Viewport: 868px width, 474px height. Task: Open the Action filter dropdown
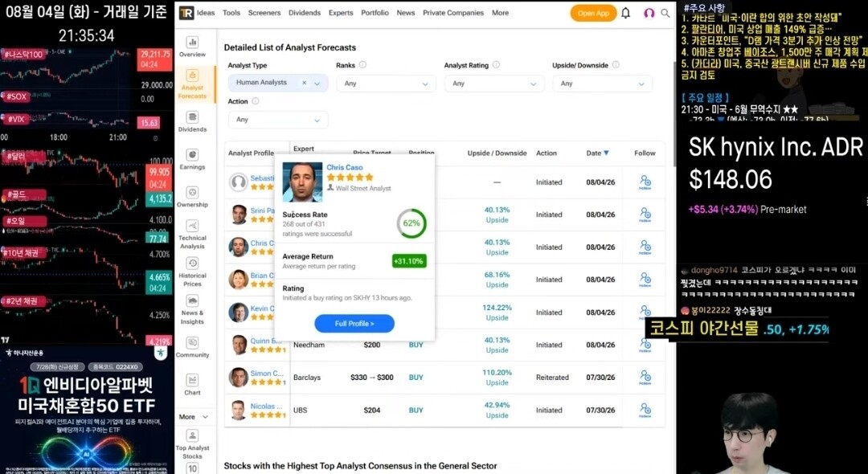[278, 120]
